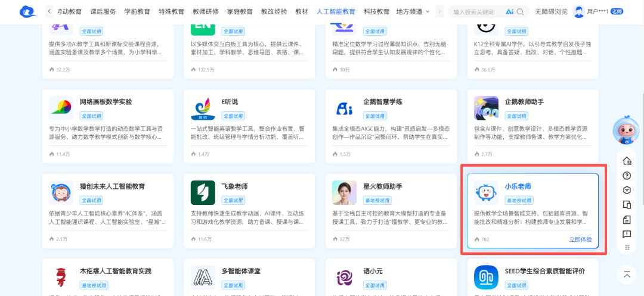Image resolution: width=644 pixels, height=296 pixels.
Task: Collapse the side toolbar menu icon
Action: point(627,248)
